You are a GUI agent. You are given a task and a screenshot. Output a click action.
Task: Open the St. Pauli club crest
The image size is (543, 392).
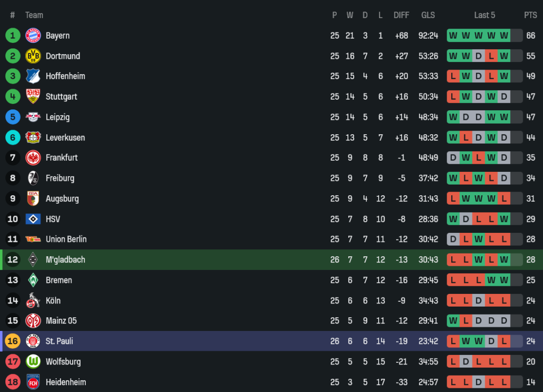click(33, 341)
